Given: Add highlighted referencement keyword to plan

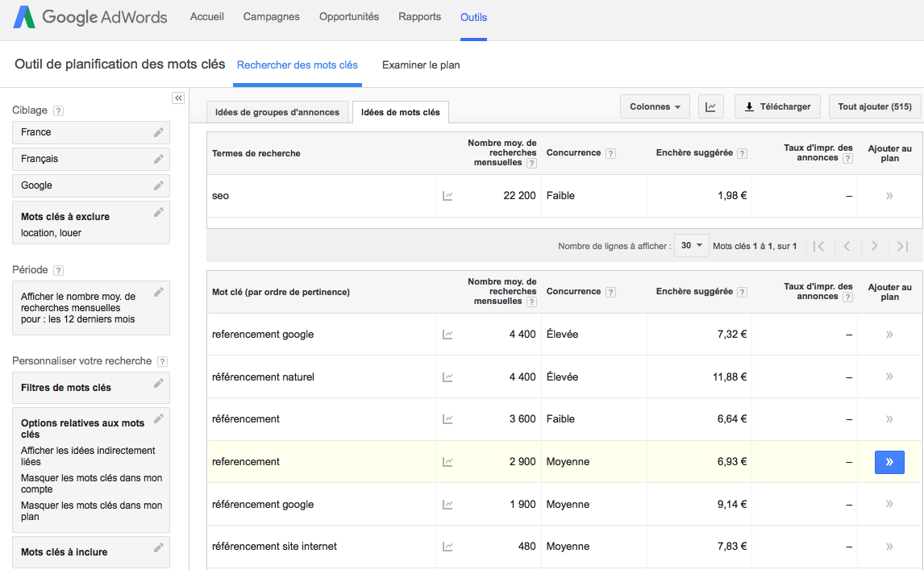Looking at the screenshot, I should click(889, 462).
